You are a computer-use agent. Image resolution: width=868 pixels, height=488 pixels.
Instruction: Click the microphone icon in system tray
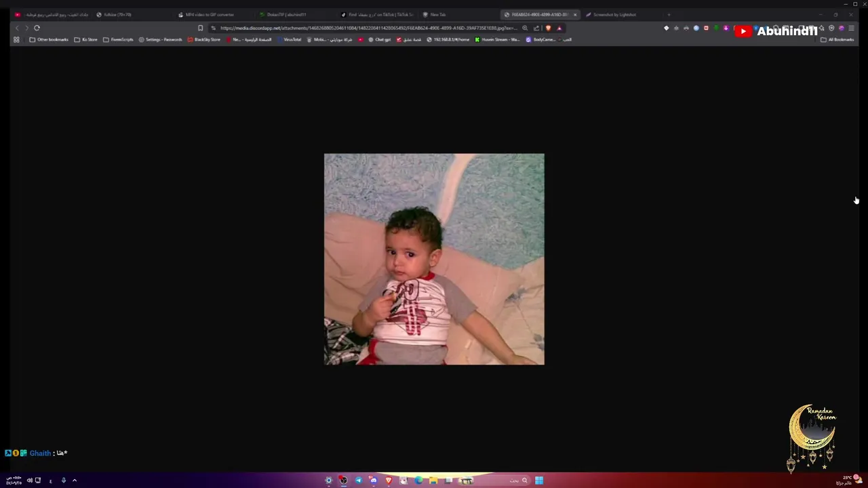pos(64,481)
